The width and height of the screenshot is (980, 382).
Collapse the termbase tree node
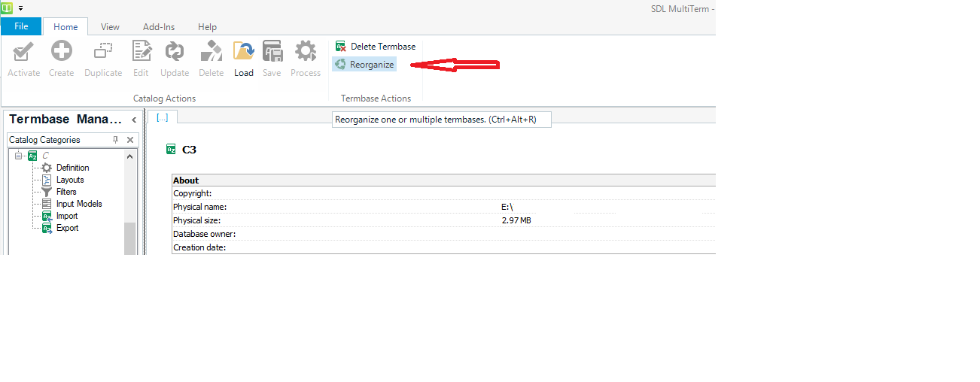click(x=18, y=156)
